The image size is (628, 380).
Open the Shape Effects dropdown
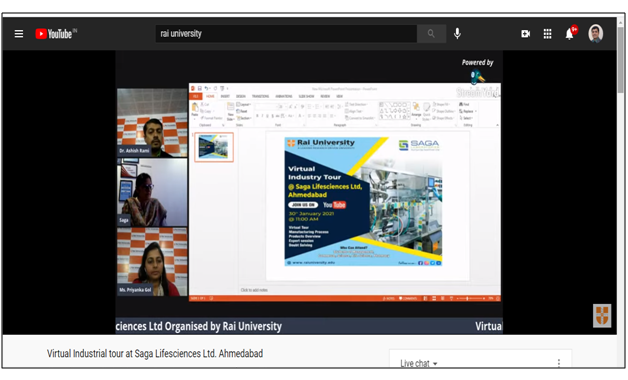pyautogui.click(x=443, y=118)
